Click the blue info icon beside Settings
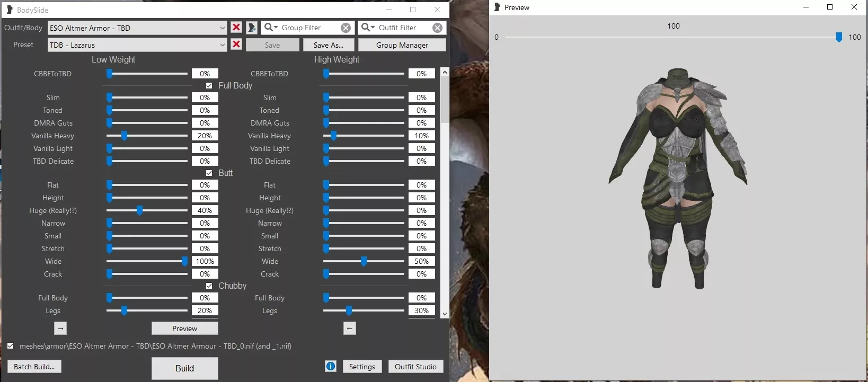This screenshot has height=382, width=868. [331, 366]
